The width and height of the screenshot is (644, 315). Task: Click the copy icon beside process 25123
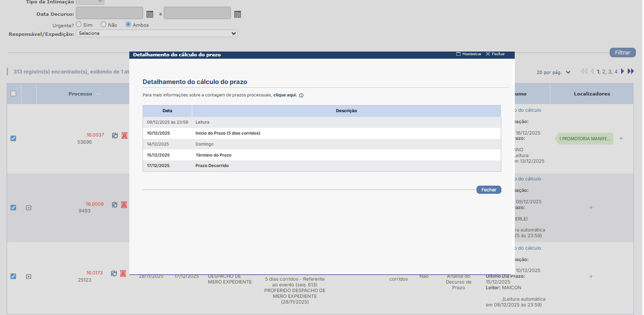coord(114,273)
